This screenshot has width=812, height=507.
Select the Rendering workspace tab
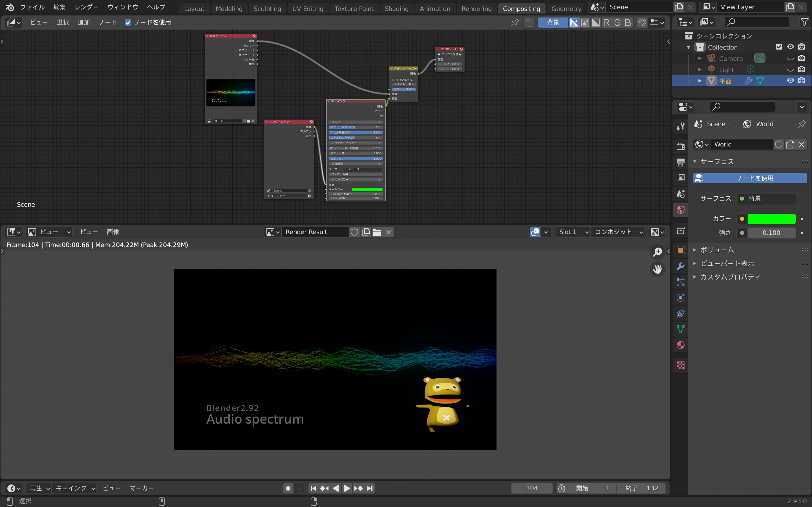[x=476, y=8]
